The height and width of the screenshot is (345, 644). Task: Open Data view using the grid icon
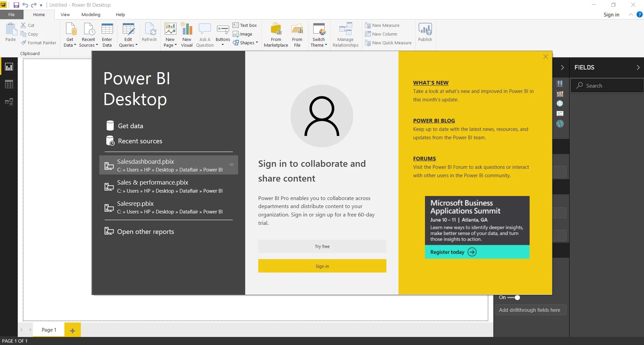(9, 84)
